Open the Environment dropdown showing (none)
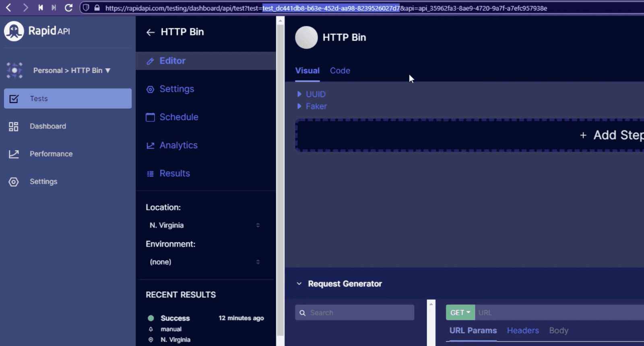 coord(205,262)
